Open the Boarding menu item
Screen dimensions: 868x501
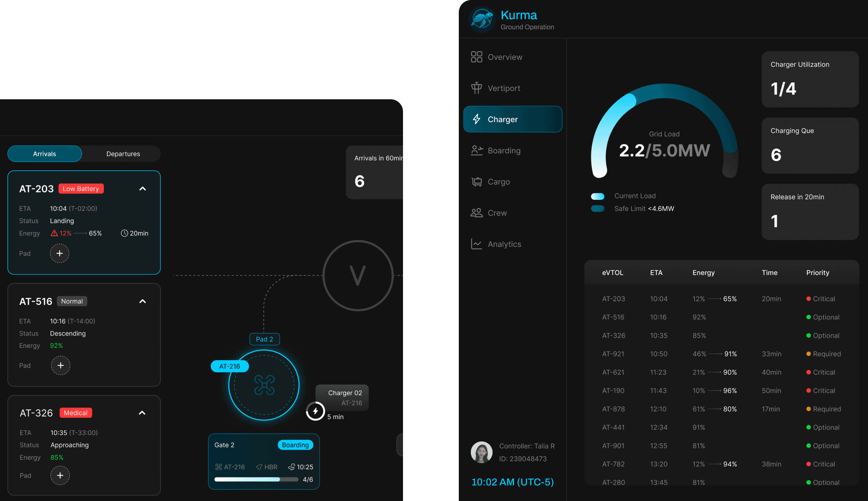pos(504,150)
